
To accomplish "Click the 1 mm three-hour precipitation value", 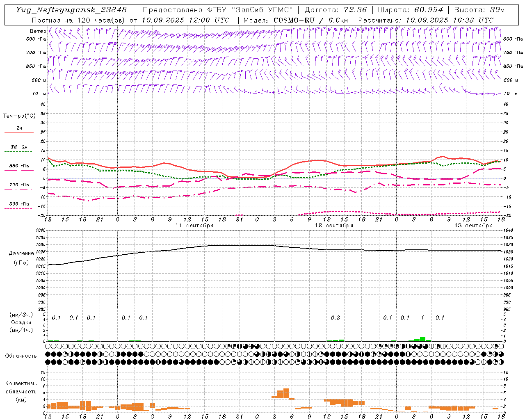I will click(x=422, y=317).
